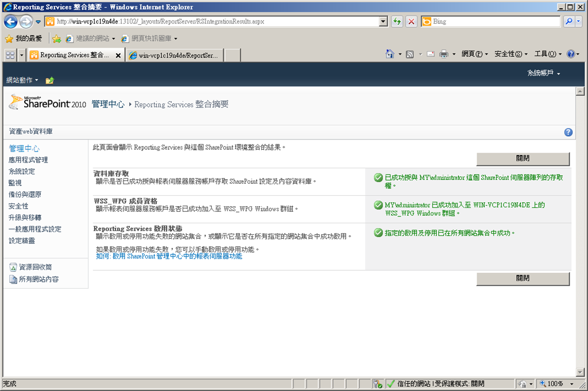Click the 所有網站內容 document icon
588x391 pixels.
tap(13, 279)
